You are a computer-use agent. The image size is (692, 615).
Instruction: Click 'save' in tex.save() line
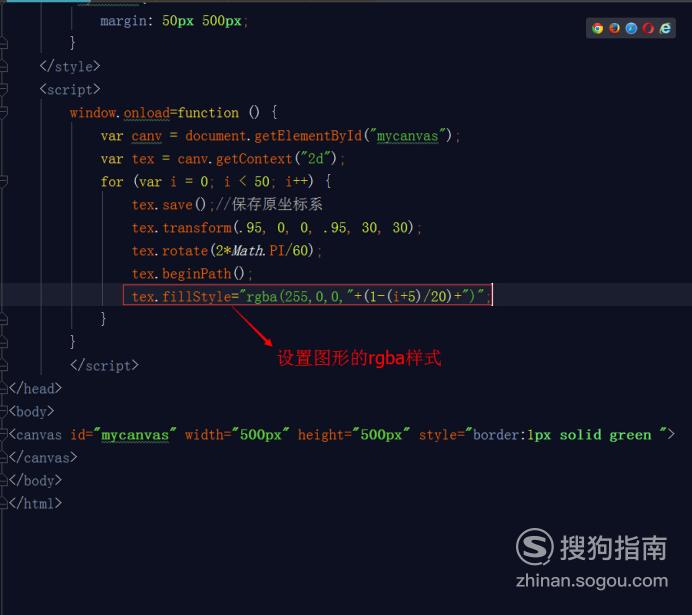[177, 205]
